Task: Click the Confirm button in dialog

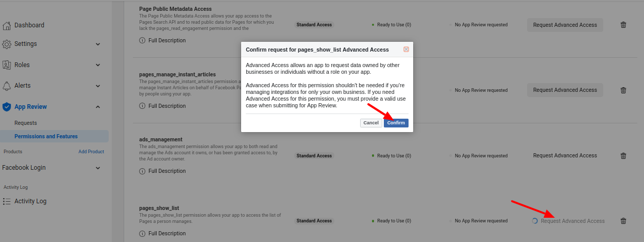Action: pos(396,123)
